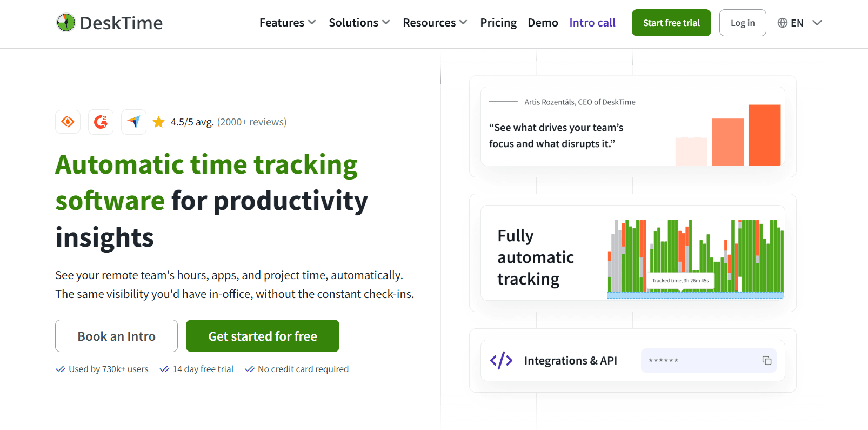The image size is (868, 430).
Task: Open the EN language selector chevron
Action: click(817, 23)
